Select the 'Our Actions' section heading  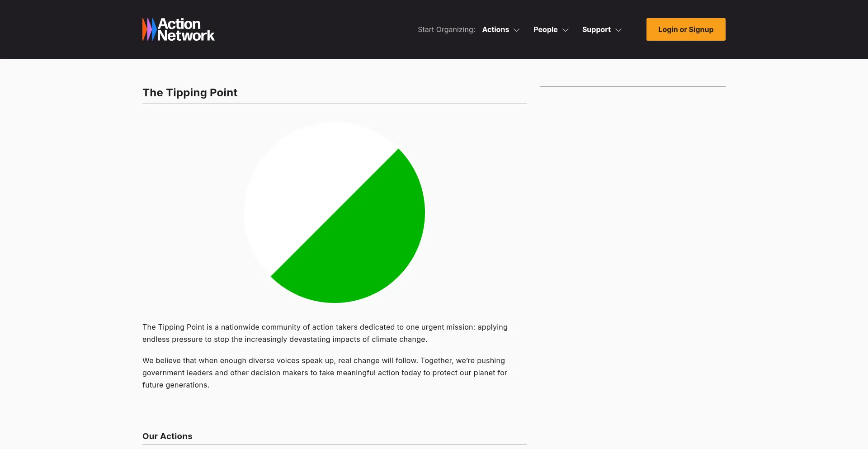click(167, 436)
